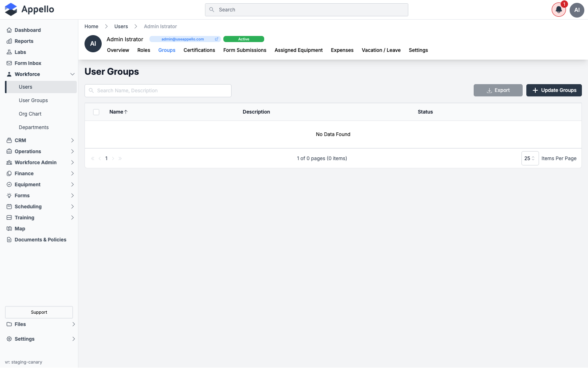Expand the Operations section chevron
The width and height of the screenshot is (588, 375).
click(x=72, y=152)
